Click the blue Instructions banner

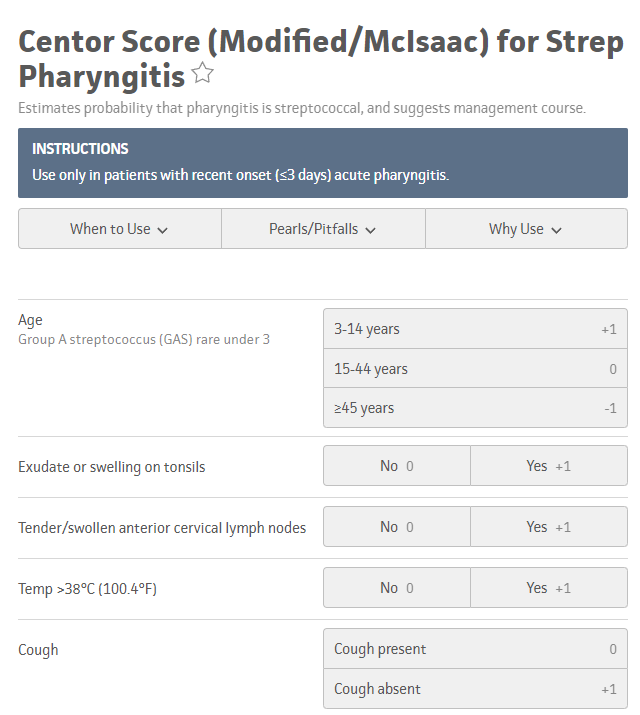322,162
